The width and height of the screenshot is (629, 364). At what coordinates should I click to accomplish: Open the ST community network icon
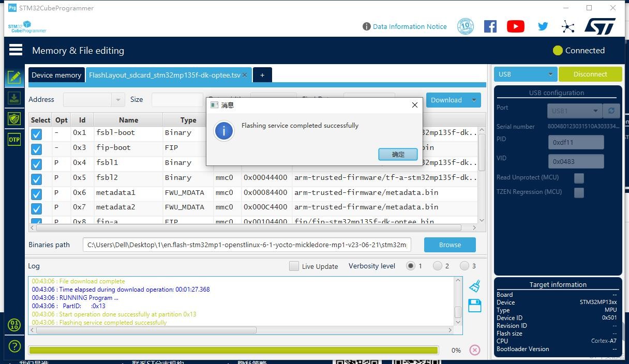pyautogui.click(x=568, y=27)
